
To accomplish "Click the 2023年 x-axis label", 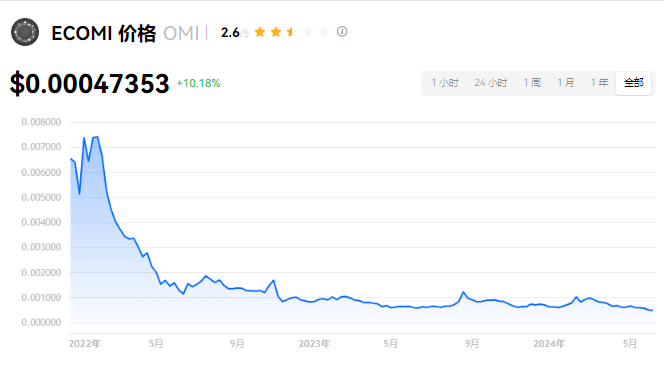I will point(314,344).
